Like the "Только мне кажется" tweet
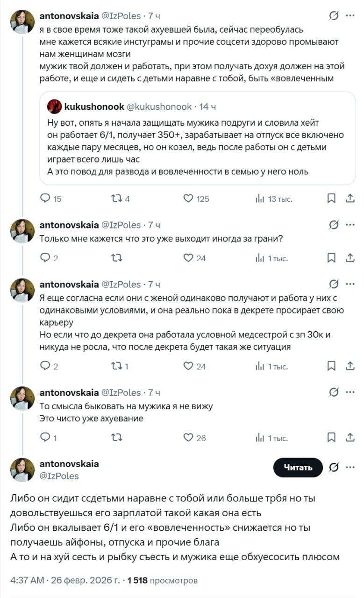364x598 pixels. click(x=188, y=258)
